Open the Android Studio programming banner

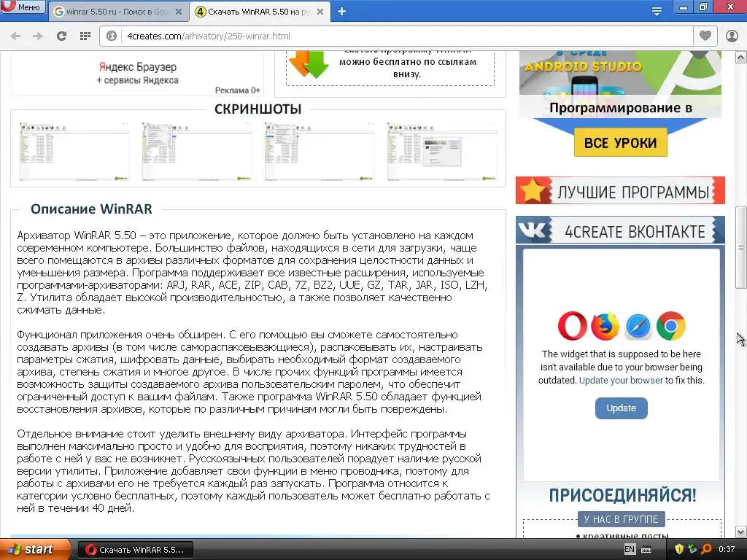click(x=620, y=84)
